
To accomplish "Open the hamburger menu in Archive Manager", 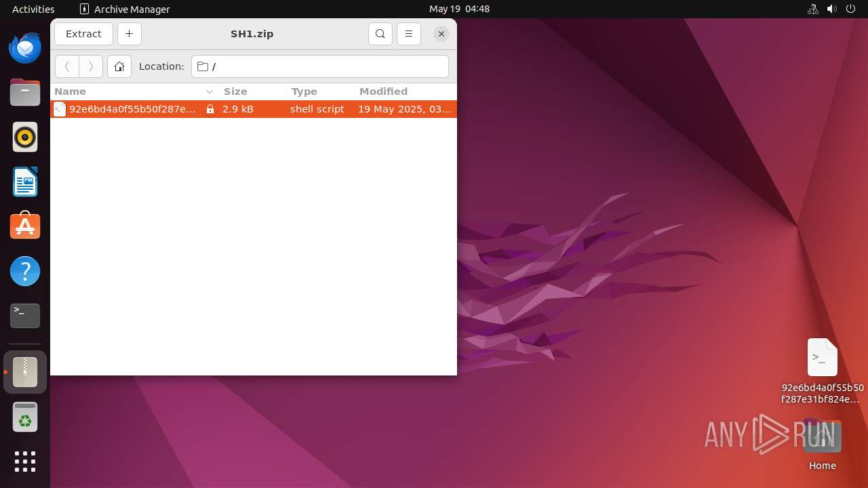I will (x=408, y=34).
